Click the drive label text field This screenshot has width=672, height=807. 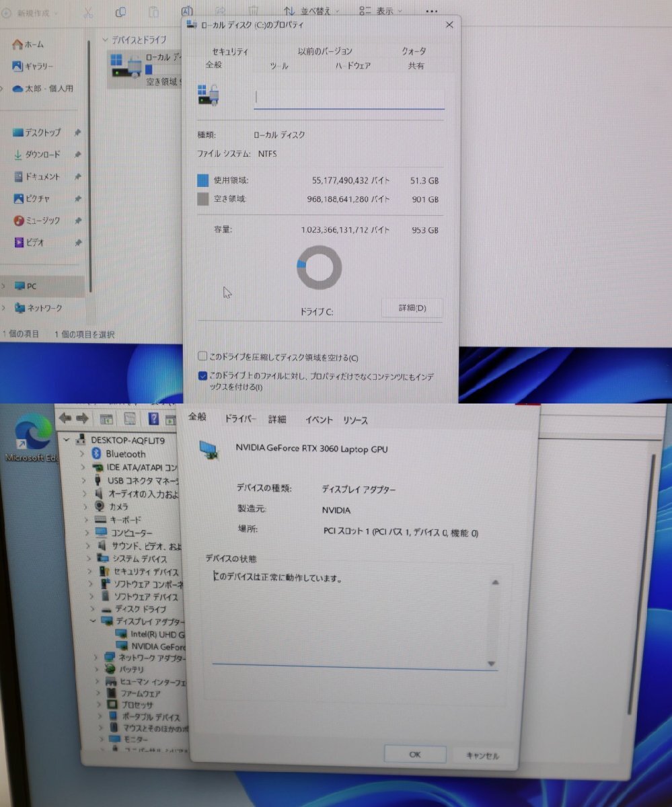click(349, 99)
